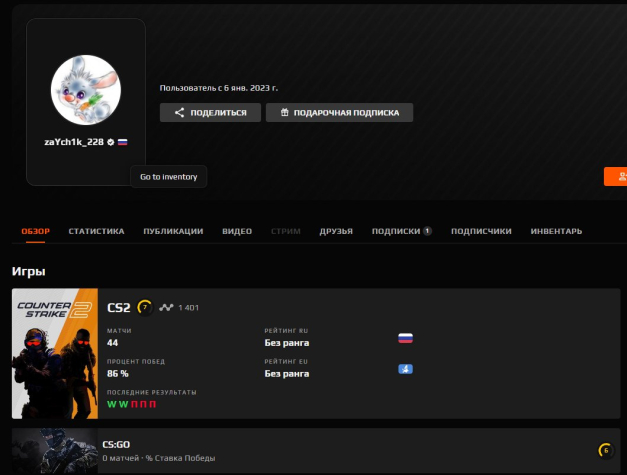
Task: Switch to the Подписчики tab
Action: point(481,231)
